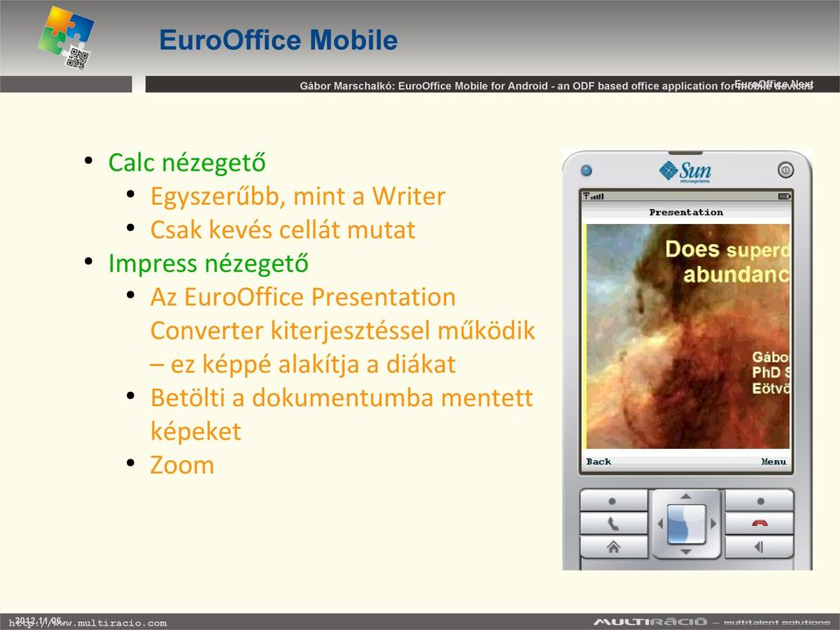Tap the d-pad right arrow
Screen dimensions: 840x630
click(x=713, y=524)
